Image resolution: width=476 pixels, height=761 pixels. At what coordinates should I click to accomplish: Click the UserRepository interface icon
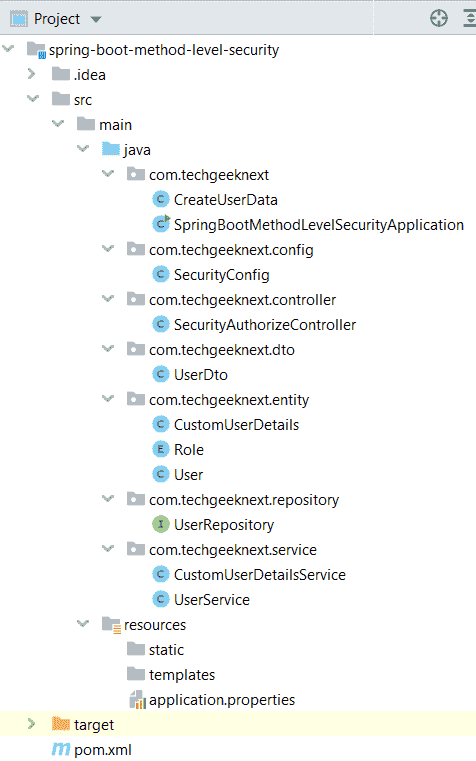[161, 524]
